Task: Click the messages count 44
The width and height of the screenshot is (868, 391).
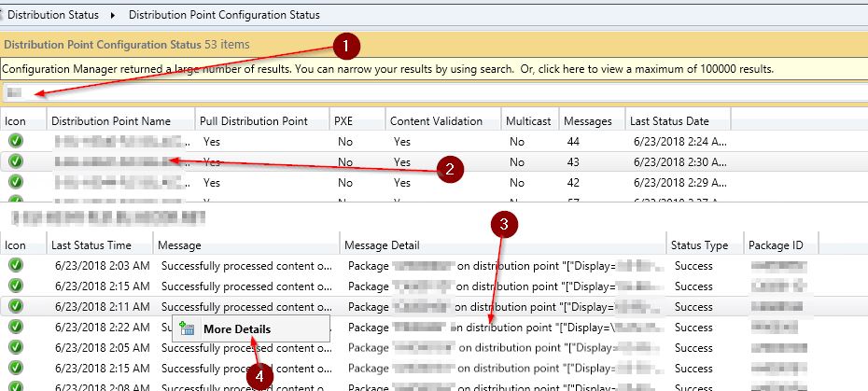Action: click(x=573, y=142)
